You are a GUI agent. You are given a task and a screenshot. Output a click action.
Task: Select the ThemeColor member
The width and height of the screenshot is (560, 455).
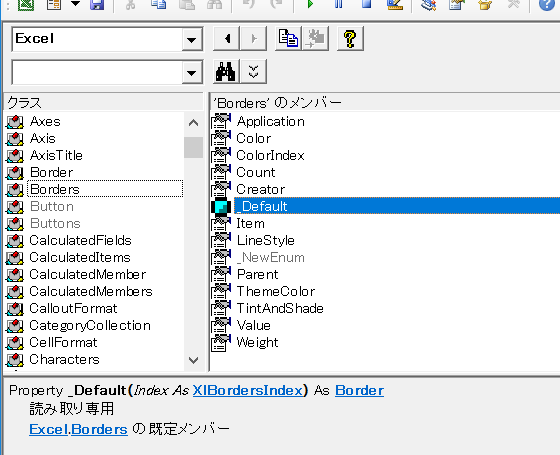coord(276,291)
